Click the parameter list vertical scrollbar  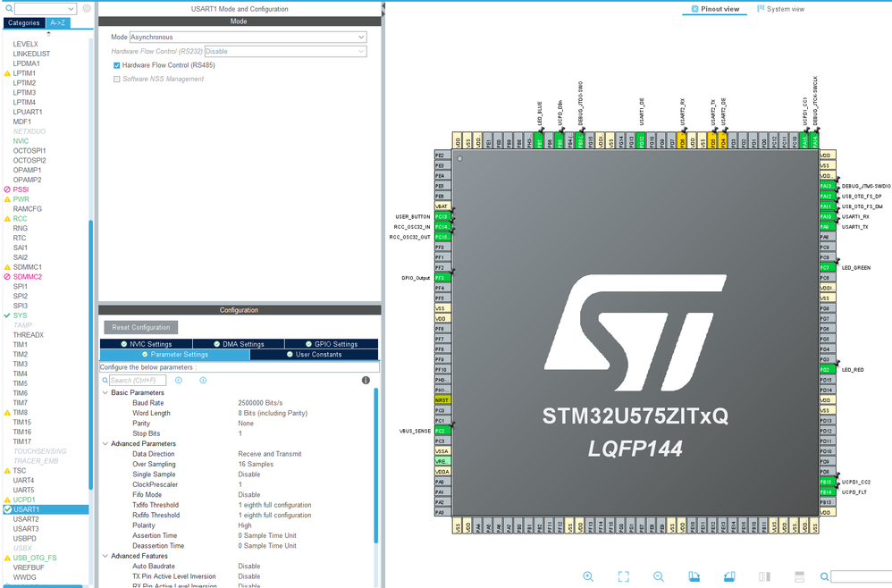coord(375,466)
